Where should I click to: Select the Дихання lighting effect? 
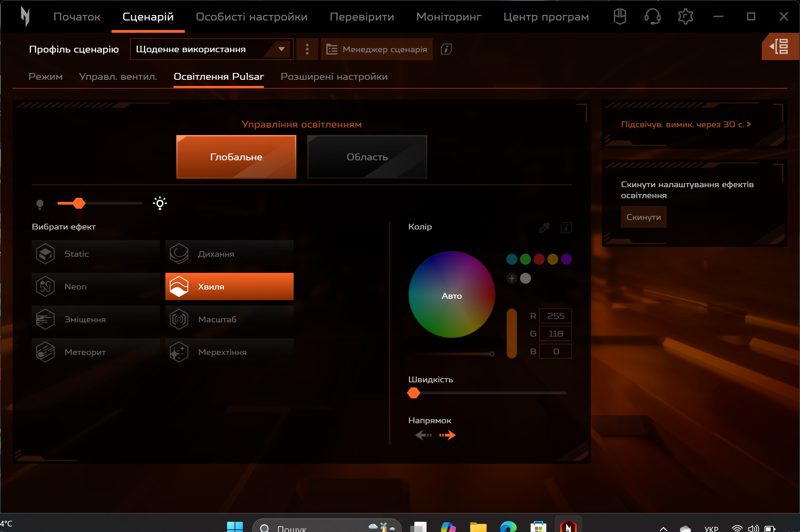click(x=229, y=253)
